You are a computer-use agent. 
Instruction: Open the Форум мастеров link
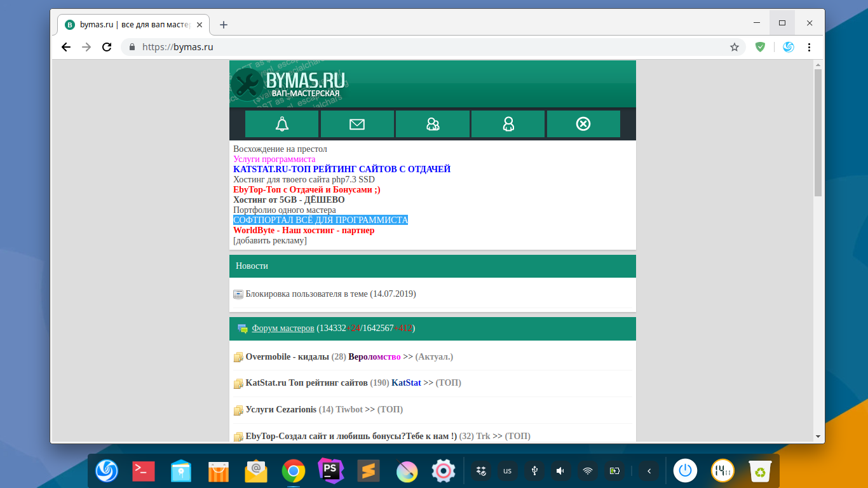coord(283,329)
